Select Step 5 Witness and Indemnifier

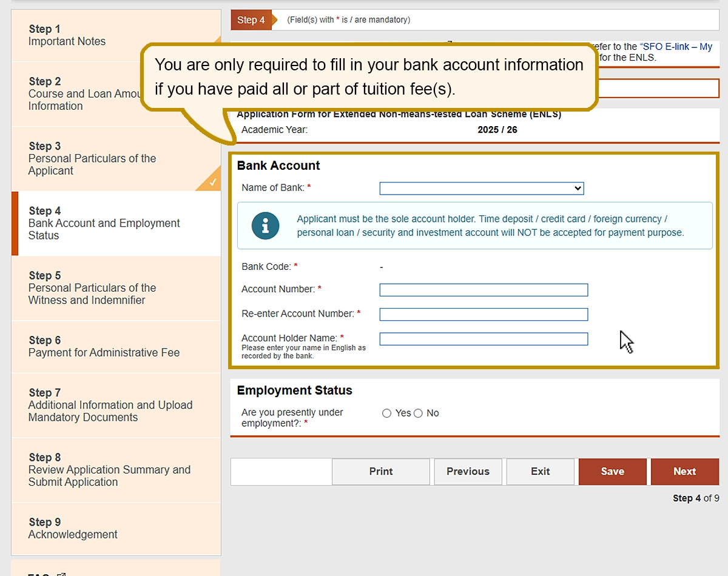[91, 288]
